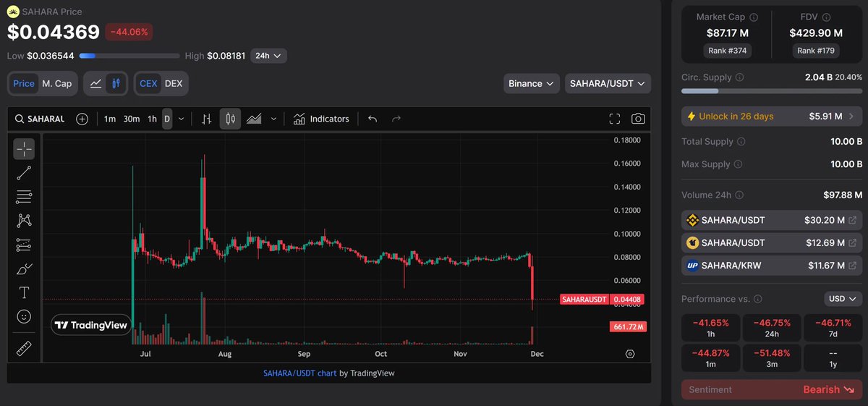868x406 pixels.
Task: Open chart settings gear icon
Action: click(630, 354)
